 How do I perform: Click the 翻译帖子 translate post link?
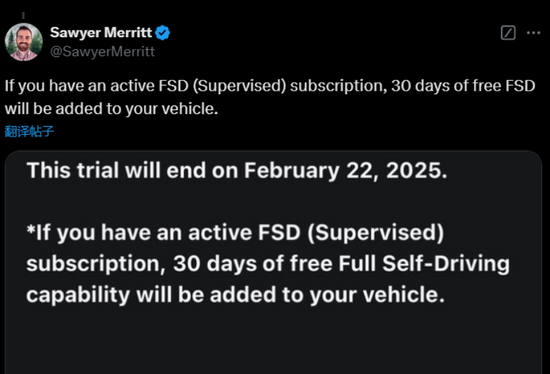29,131
